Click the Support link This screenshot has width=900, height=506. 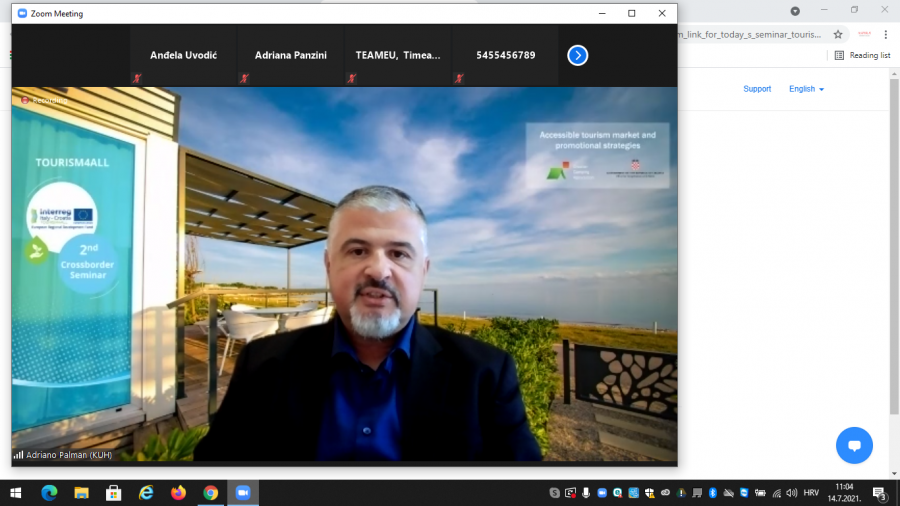757,89
